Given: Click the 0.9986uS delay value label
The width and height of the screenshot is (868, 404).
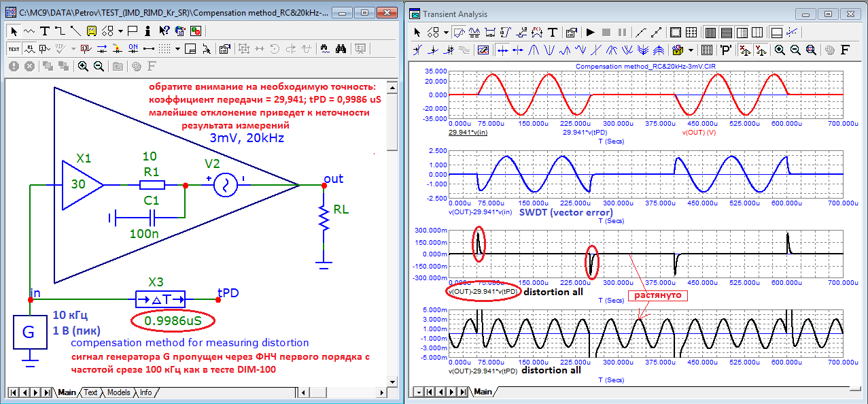Looking at the screenshot, I should coord(173,320).
